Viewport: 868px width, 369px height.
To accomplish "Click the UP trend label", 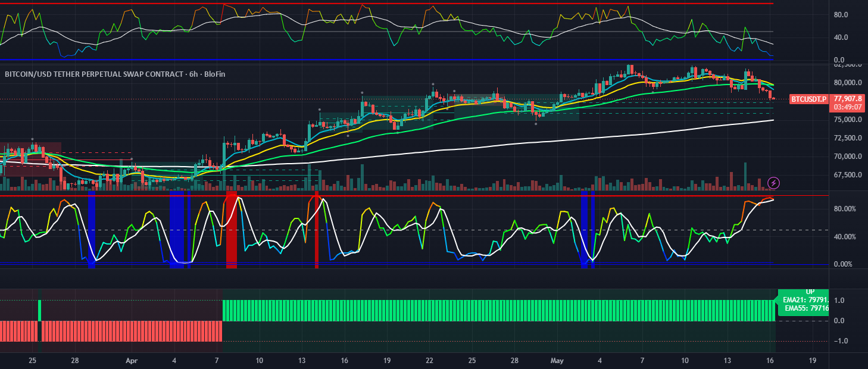I will [x=810, y=292].
